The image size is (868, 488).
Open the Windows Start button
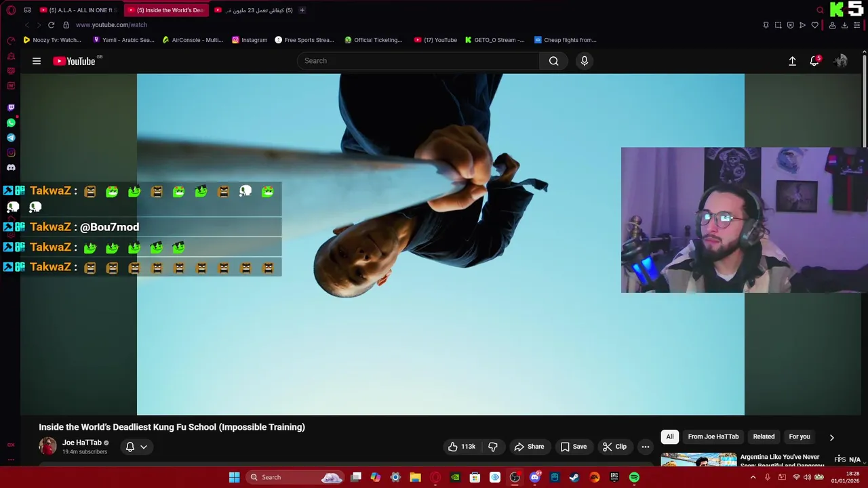pyautogui.click(x=234, y=477)
